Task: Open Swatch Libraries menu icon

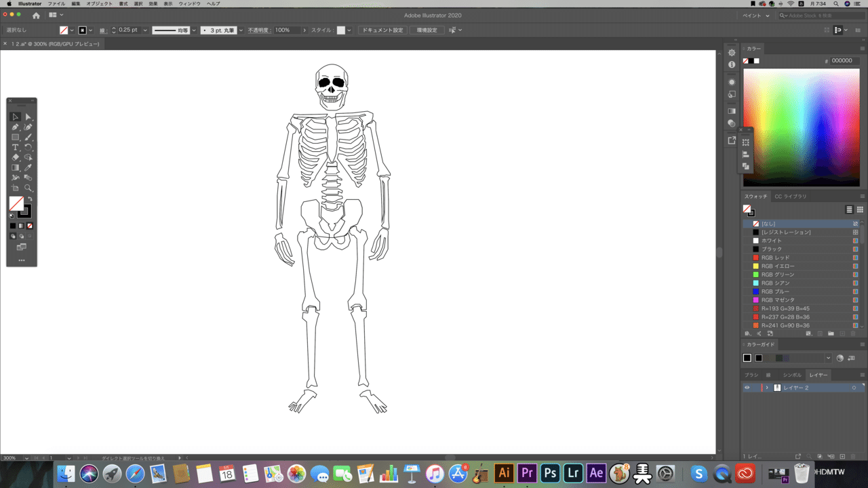Action: [748, 333]
